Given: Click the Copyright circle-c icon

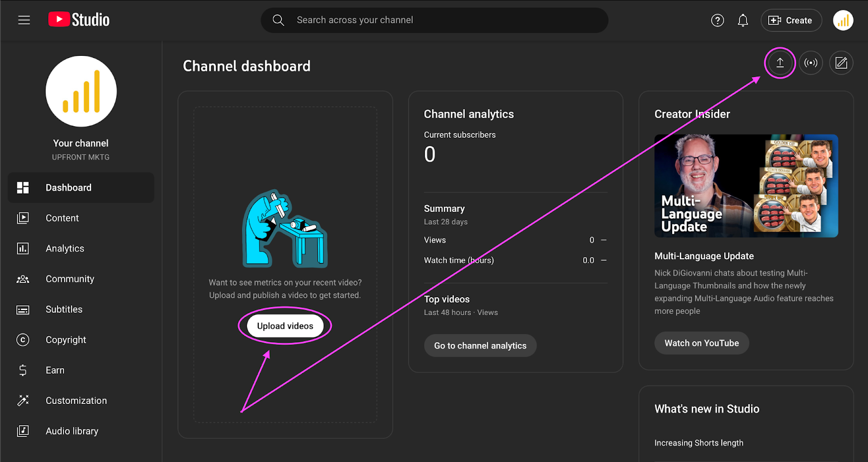Looking at the screenshot, I should click(x=23, y=340).
